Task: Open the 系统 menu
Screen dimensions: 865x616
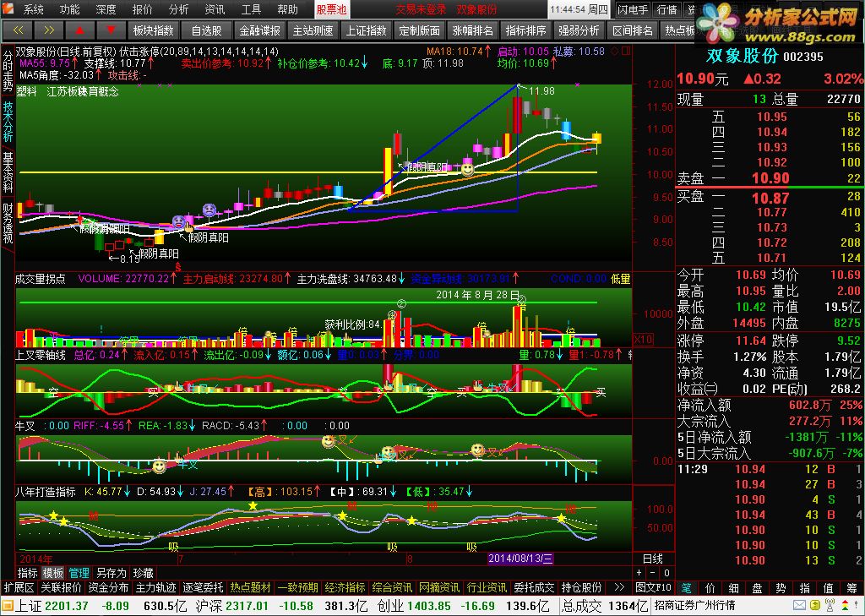Action: [34, 9]
